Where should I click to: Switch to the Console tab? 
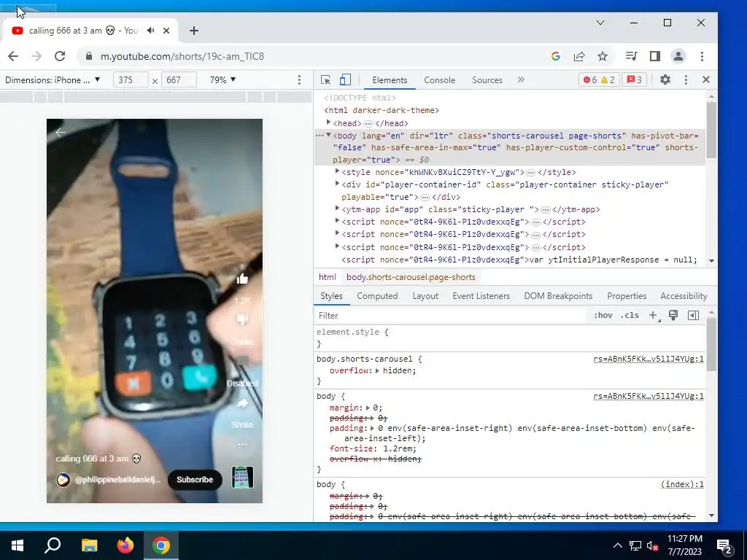[x=439, y=80]
